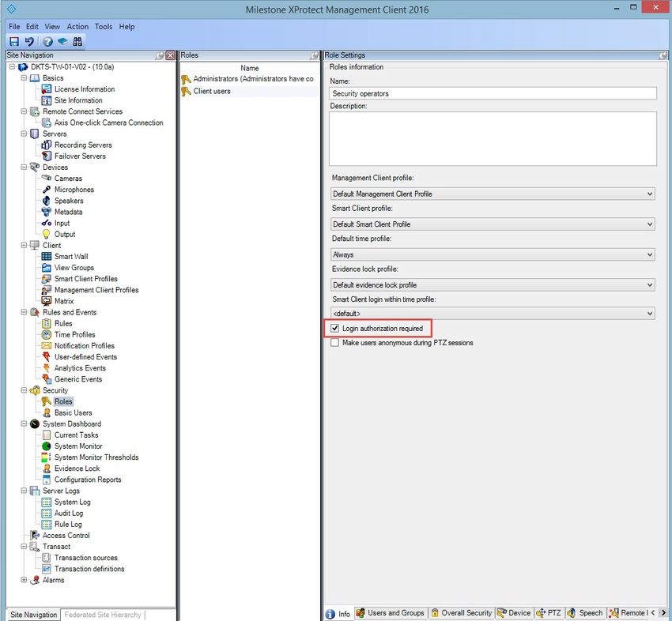This screenshot has height=621, width=672.
Task: Open the View menu
Action: click(x=52, y=27)
